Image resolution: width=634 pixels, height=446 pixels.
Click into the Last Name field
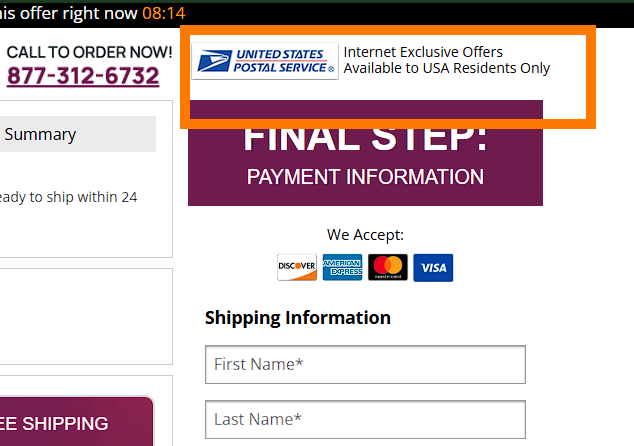coord(365,419)
